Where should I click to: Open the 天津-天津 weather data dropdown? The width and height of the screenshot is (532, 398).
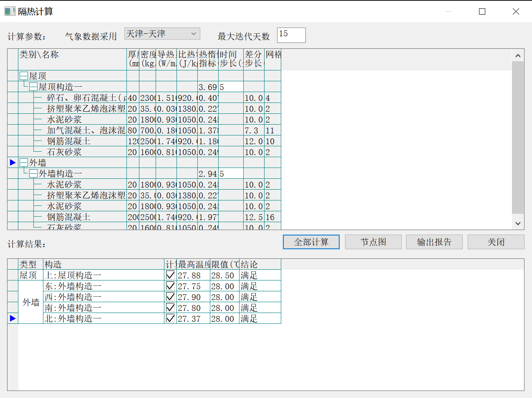coord(162,34)
